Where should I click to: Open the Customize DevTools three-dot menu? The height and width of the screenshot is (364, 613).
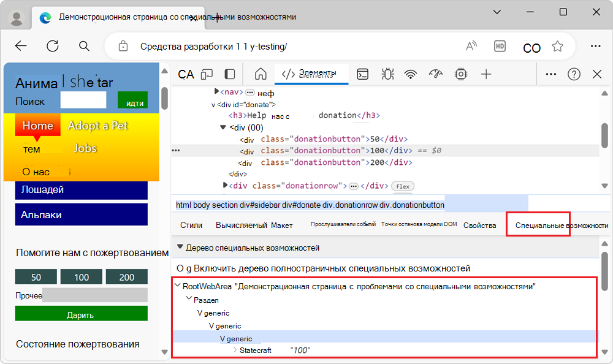551,74
